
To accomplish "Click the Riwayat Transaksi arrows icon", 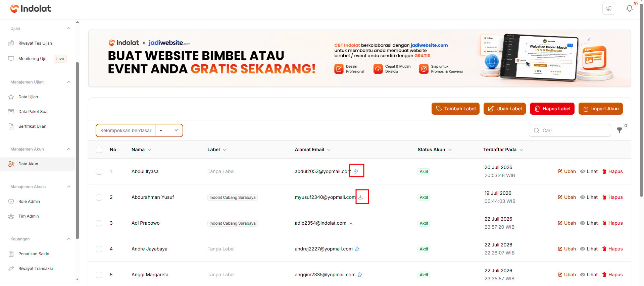I will coord(11,269).
